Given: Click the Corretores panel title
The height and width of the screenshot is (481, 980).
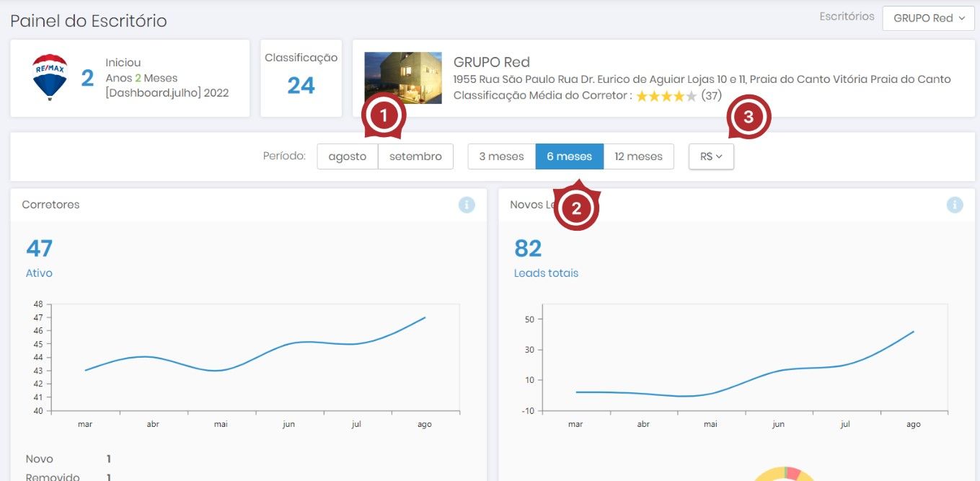Looking at the screenshot, I should [x=50, y=205].
